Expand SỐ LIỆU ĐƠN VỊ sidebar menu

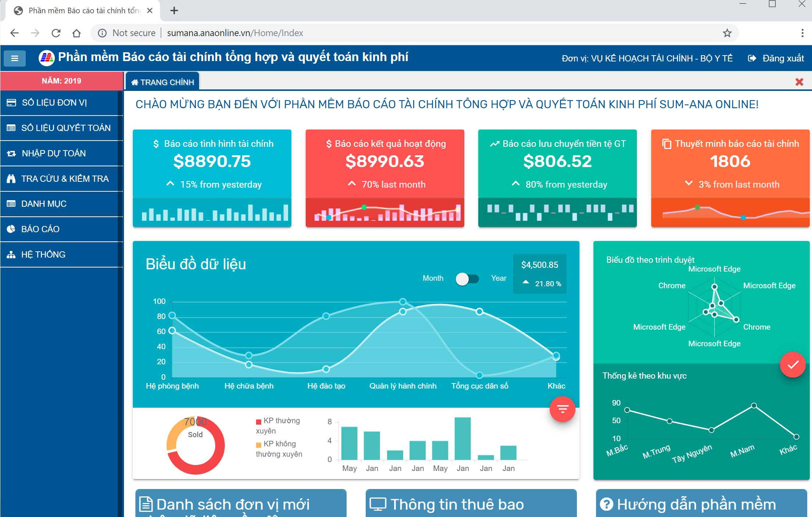[x=54, y=103]
